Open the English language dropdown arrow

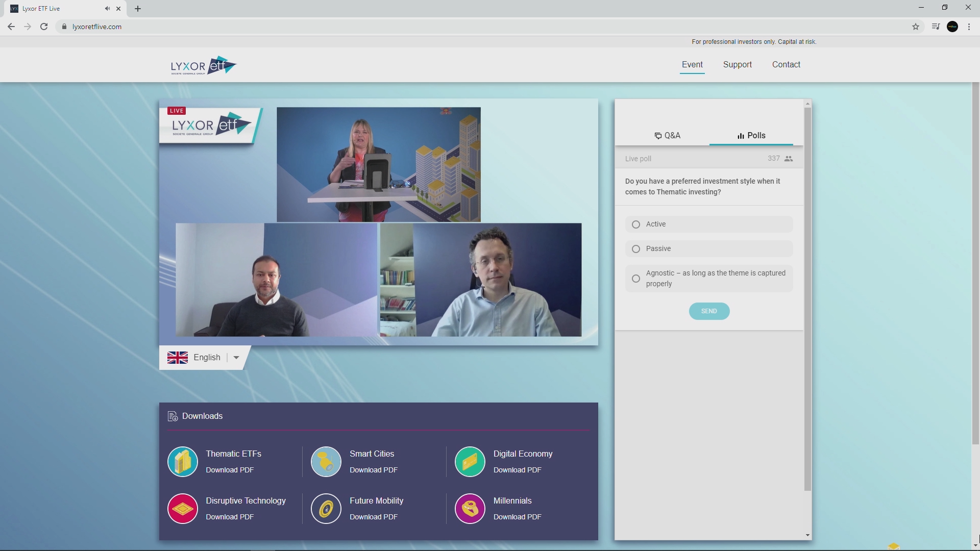(x=236, y=358)
